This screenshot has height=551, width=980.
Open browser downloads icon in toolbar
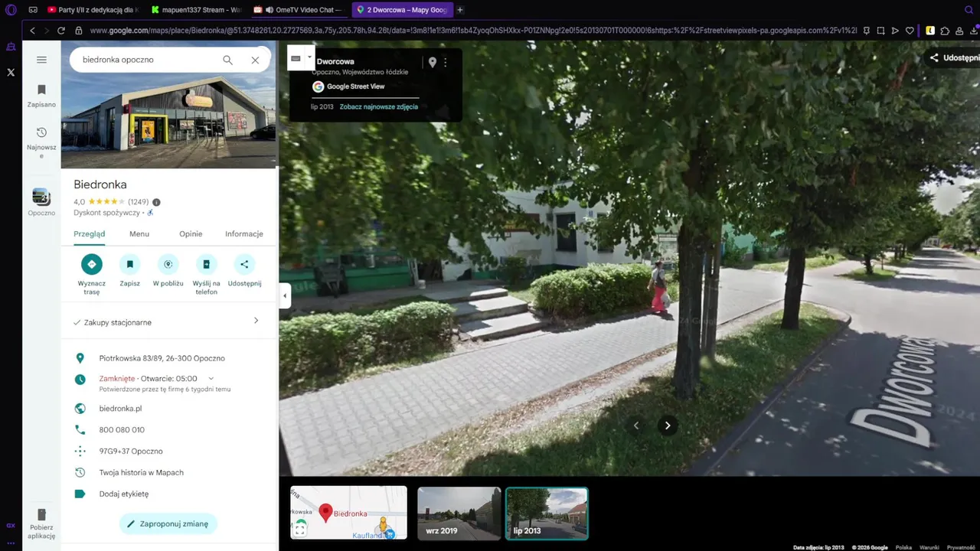click(974, 31)
